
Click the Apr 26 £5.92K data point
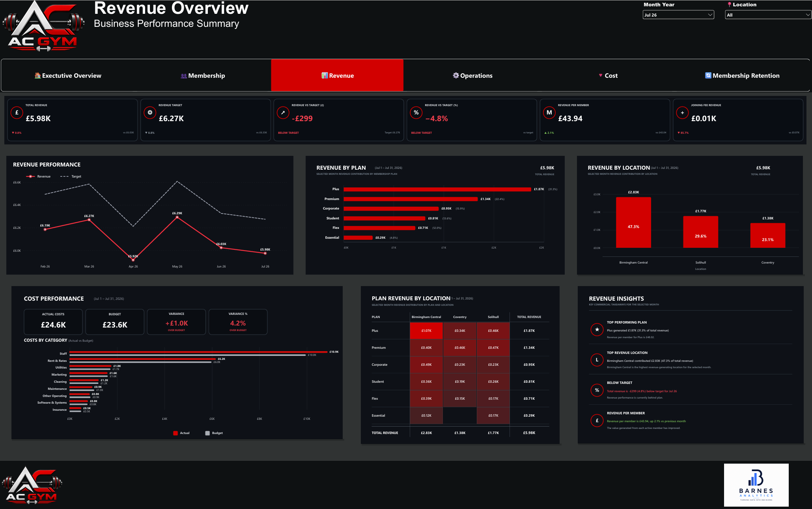[x=133, y=260]
